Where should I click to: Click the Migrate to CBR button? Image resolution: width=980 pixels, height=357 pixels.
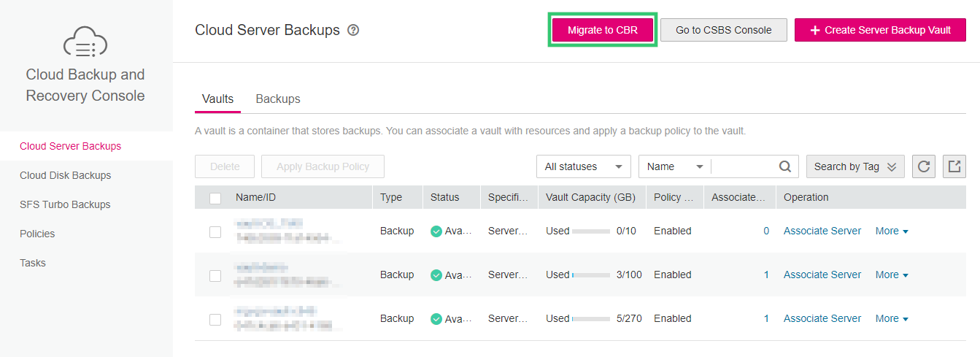coord(602,30)
